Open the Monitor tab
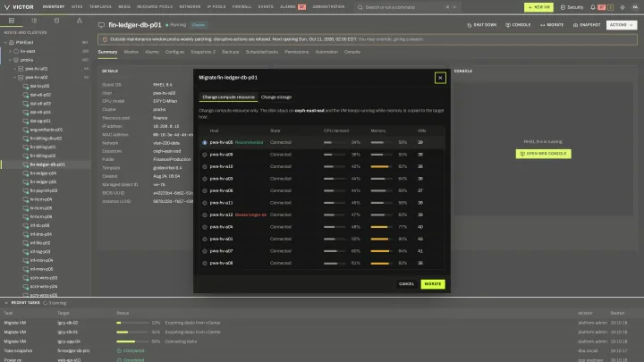The width and height of the screenshot is (644, 362). (x=131, y=52)
